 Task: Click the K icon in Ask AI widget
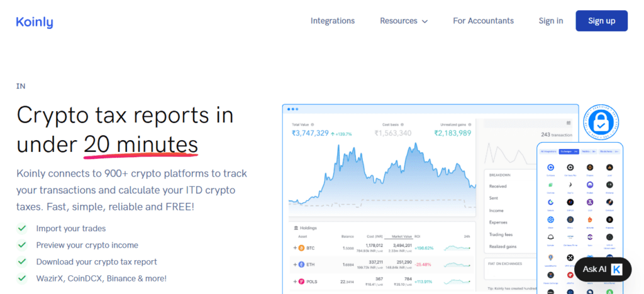click(x=616, y=269)
